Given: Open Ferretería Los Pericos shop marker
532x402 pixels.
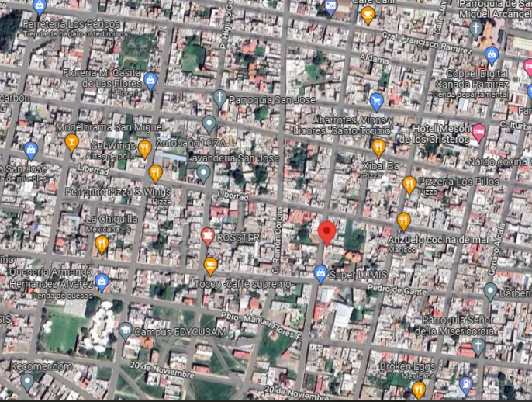Looking at the screenshot, I should (x=40, y=7).
